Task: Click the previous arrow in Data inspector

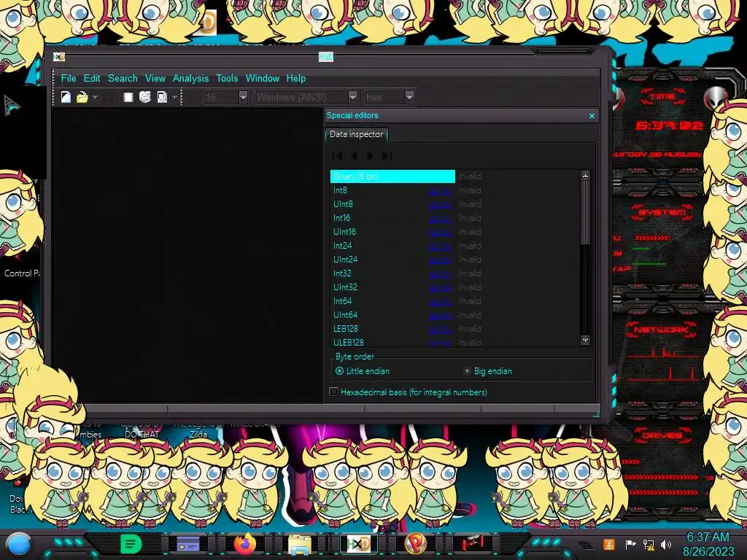Action: tap(354, 155)
